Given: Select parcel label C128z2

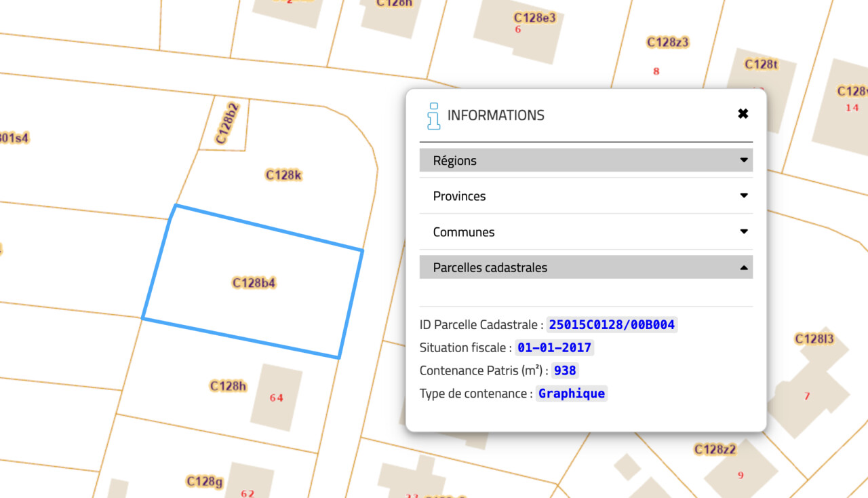Looking at the screenshot, I should 715,449.
